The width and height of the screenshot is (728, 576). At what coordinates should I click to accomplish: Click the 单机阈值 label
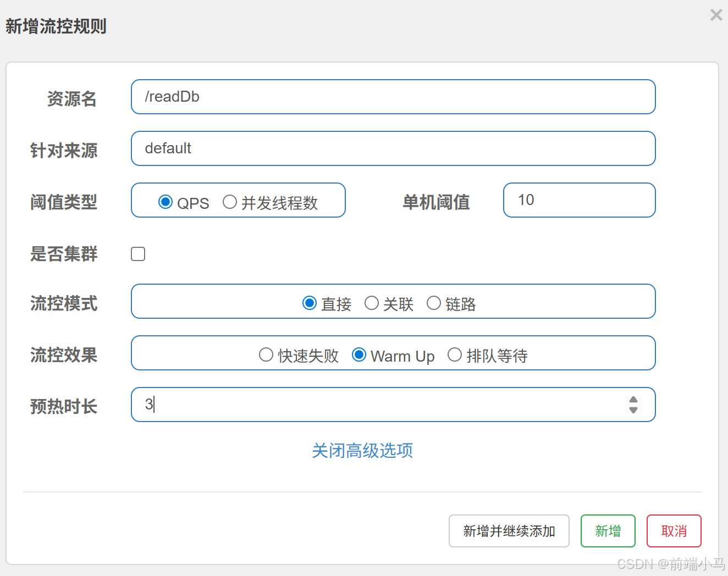tap(436, 202)
